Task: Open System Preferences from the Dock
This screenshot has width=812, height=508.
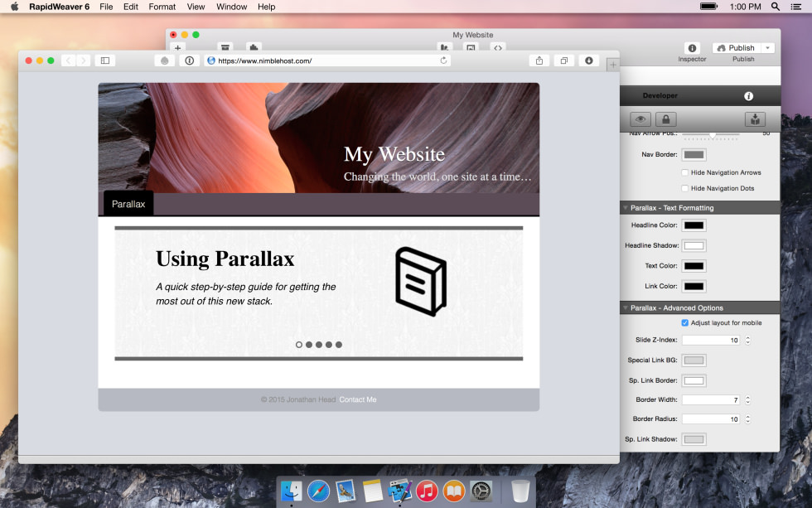Action: point(481,491)
